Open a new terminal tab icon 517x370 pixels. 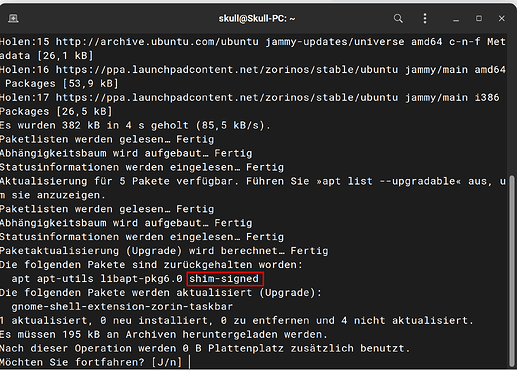[13, 18]
